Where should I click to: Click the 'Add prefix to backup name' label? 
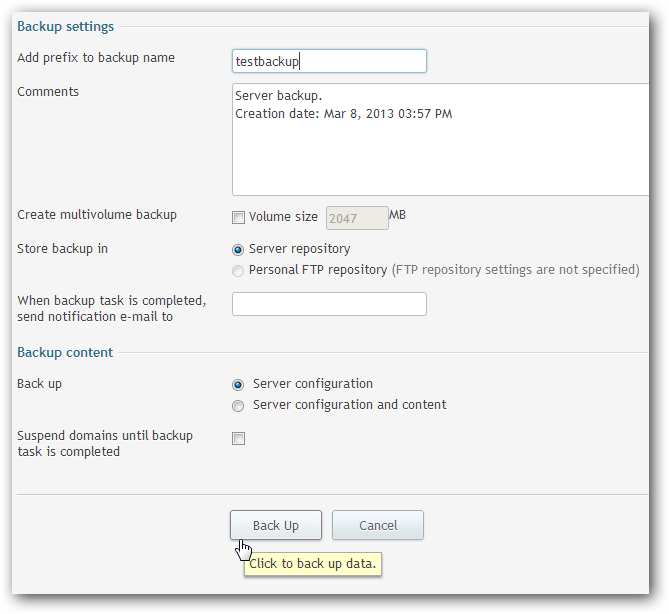(96, 58)
